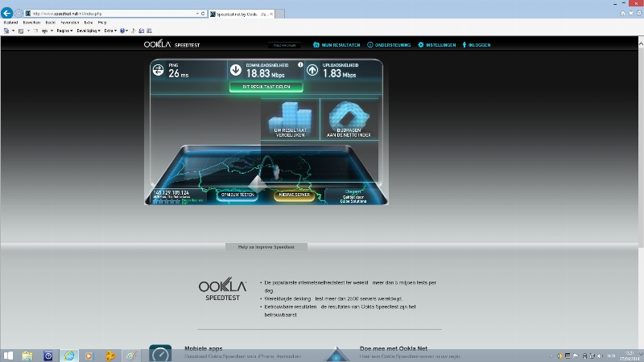644x362 pixels.
Task: Click the Mobiele apps heading
Action: (x=204, y=348)
